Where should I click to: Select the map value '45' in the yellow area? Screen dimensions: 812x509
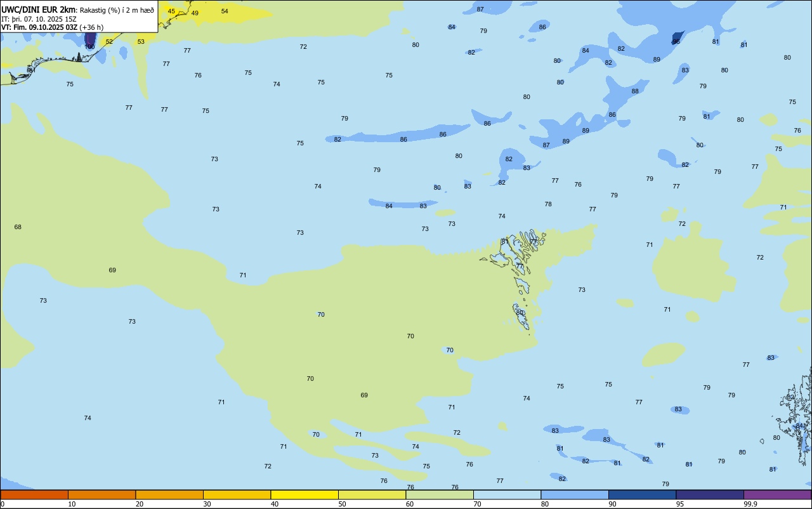[x=171, y=11]
